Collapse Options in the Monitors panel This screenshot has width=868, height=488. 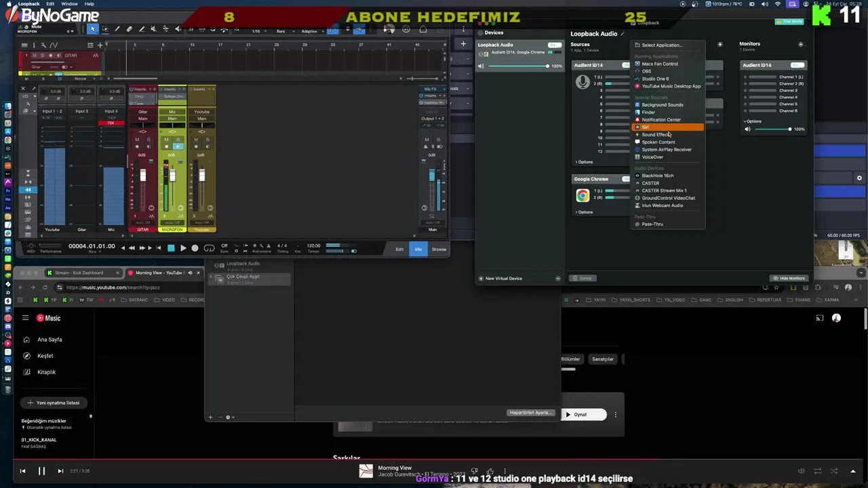click(x=753, y=121)
